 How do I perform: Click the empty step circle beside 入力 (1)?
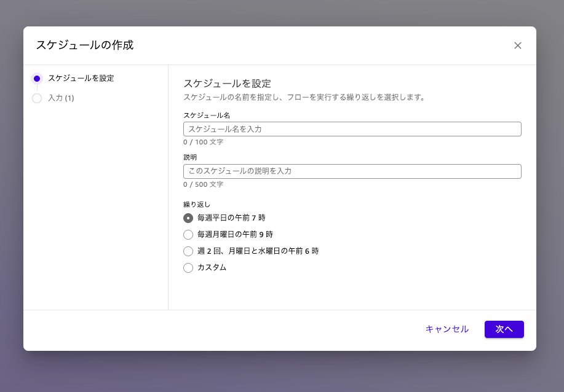coord(37,98)
